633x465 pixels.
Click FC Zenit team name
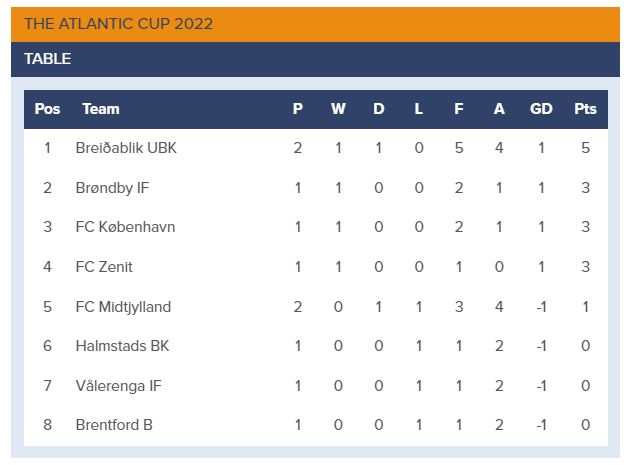104,267
